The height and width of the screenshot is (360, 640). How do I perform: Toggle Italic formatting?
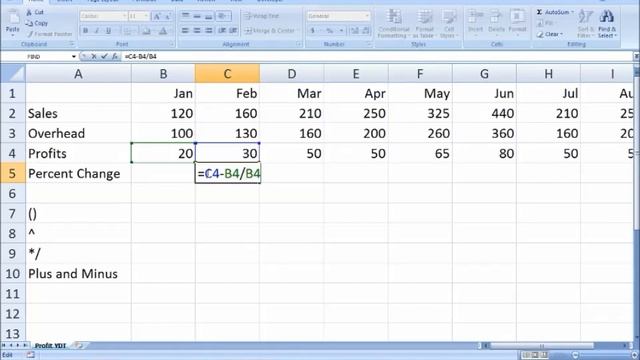click(97, 31)
